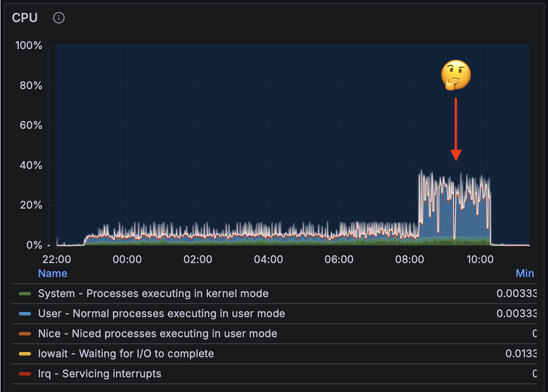Click the red Irq color swatch

coord(25,374)
